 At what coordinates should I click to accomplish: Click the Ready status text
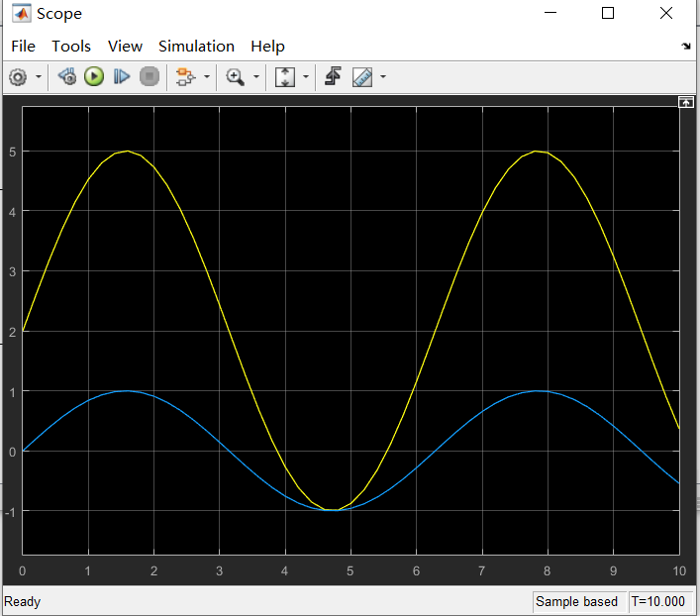coord(23,602)
